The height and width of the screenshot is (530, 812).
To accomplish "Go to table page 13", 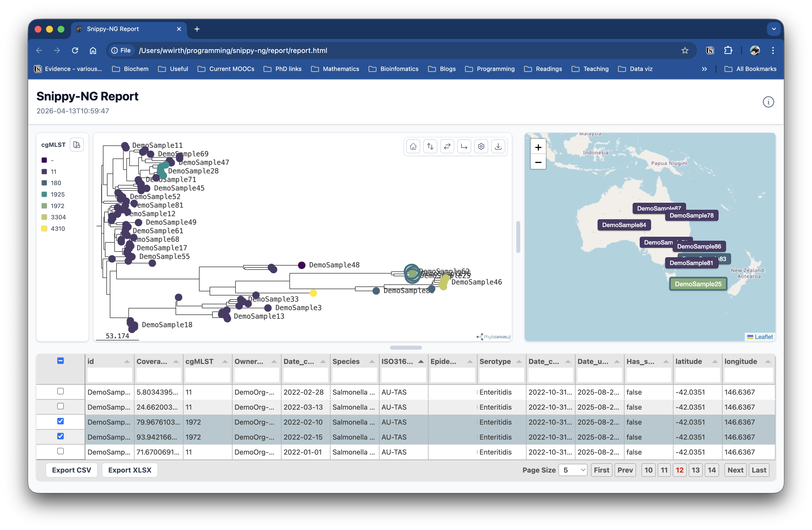I will 695,470.
